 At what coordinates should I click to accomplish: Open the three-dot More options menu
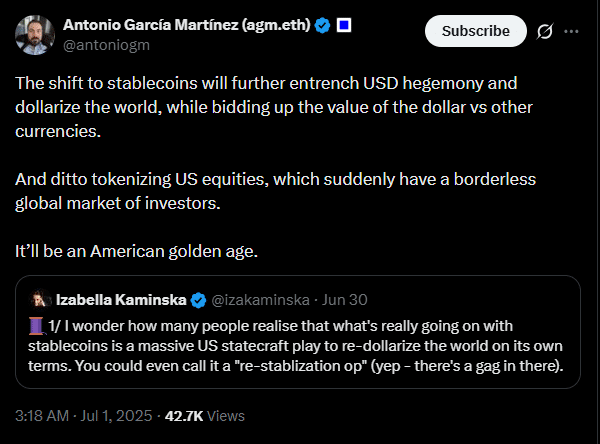572,31
